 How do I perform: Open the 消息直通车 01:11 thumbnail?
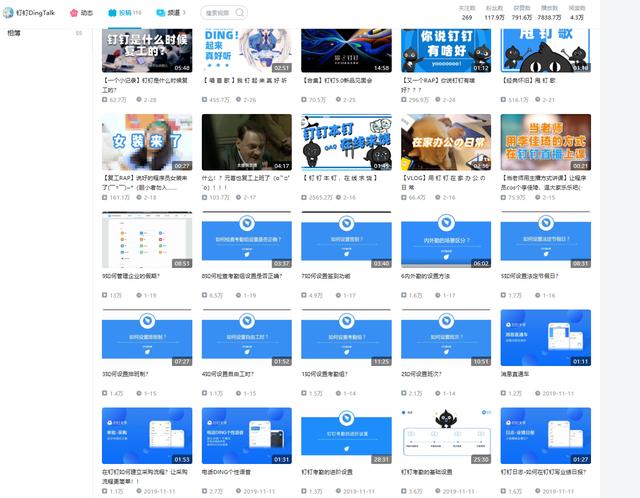point(546,338)
